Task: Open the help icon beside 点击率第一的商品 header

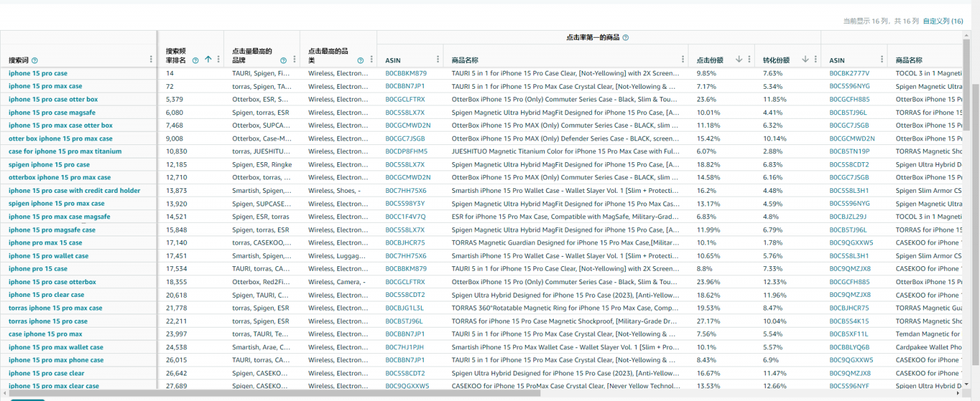Action: tap(625, 38)
